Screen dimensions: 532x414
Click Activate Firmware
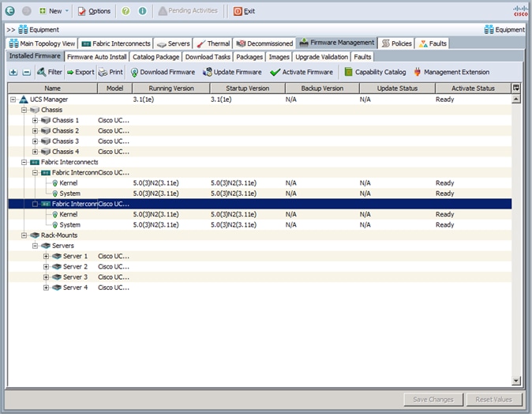[x=302, y=72]
